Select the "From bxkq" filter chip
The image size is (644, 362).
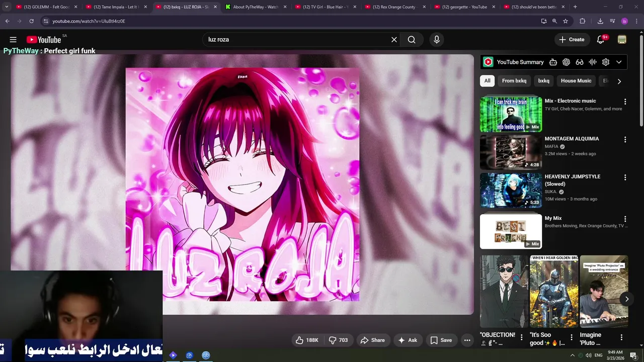coord(514,81)
